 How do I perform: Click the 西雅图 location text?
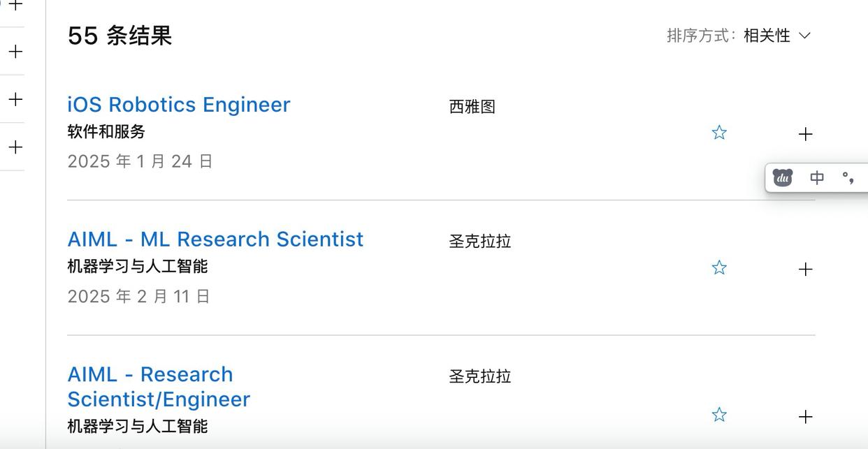(472, 106)
